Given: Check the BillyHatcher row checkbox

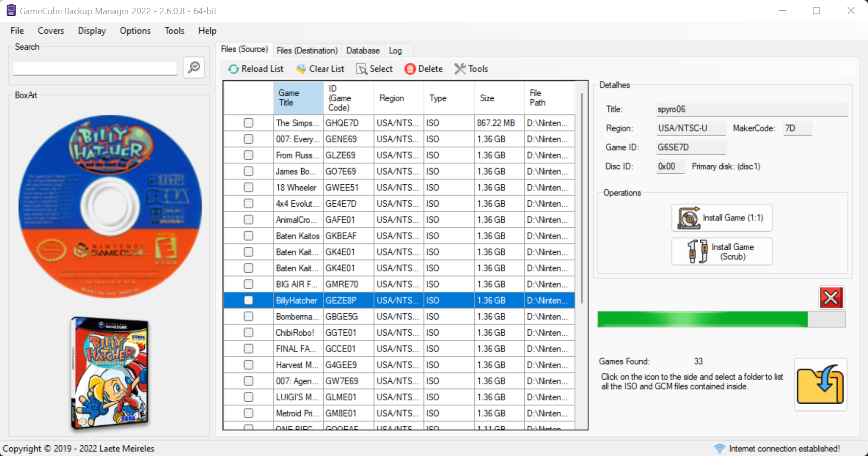Looking at the screenshot, I should (x=248, y=300).
